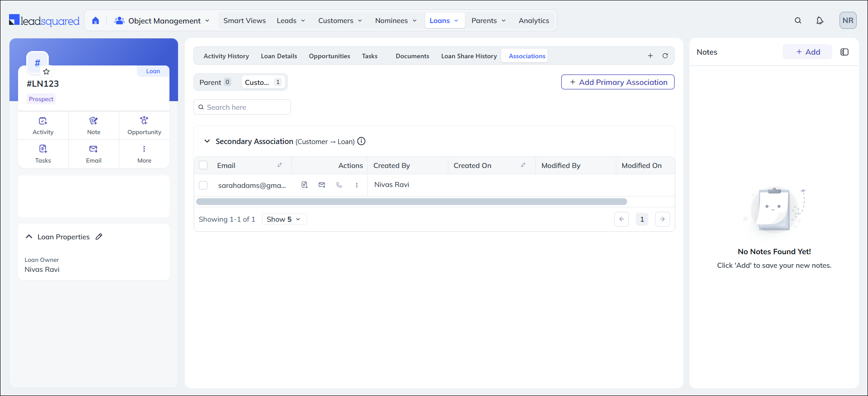The image size is (868, 396).
Task: Refresh the tab content with reload icon
Action: tap(665, 56)
